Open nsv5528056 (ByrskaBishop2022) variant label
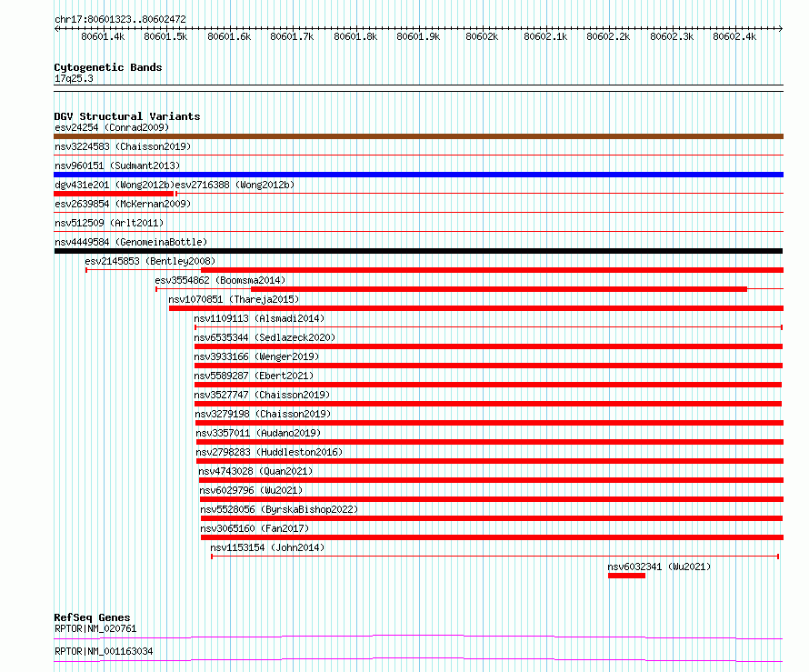809x672 pixels. [279, 509]
